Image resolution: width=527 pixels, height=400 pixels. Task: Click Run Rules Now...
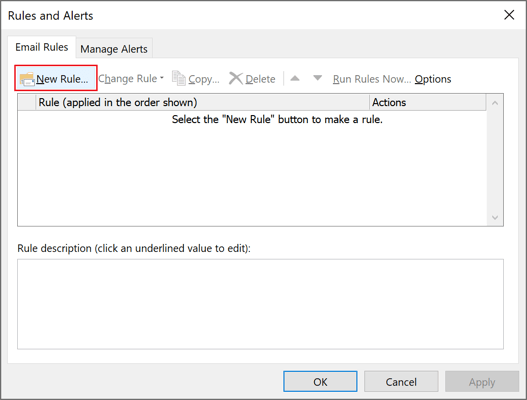click(372, 79)
